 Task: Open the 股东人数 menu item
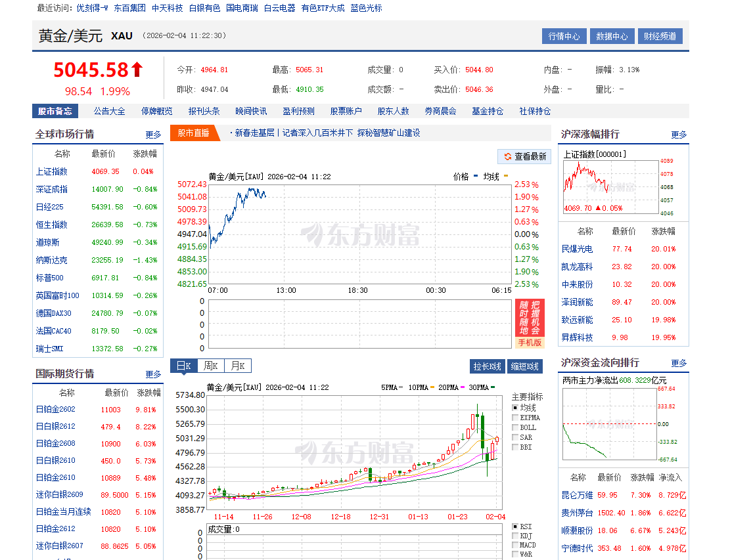click(394, 111)
